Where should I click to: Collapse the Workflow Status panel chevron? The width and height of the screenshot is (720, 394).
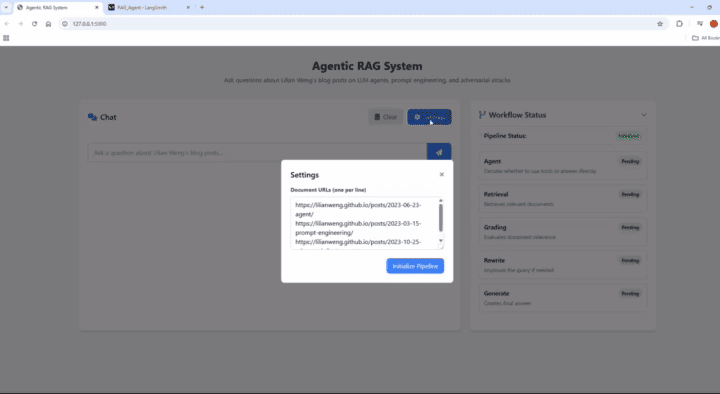click(643, 115)
